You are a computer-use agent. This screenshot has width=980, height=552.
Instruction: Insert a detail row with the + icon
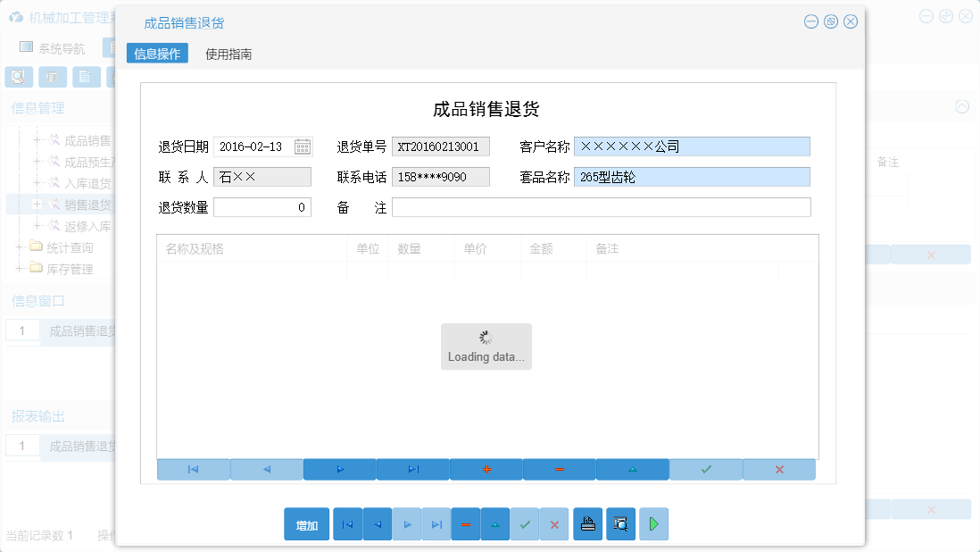486,469
